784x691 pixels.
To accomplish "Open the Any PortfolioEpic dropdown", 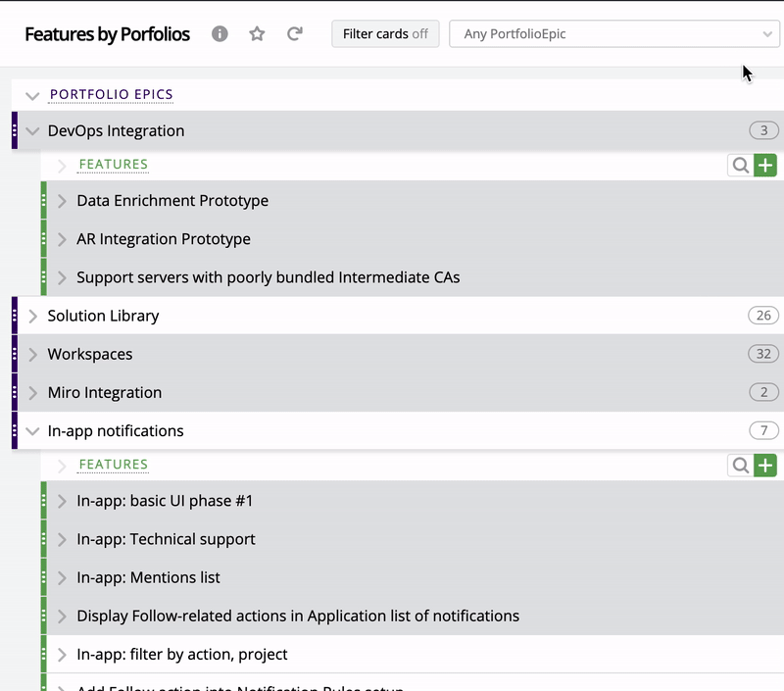I will coord(614,33).
